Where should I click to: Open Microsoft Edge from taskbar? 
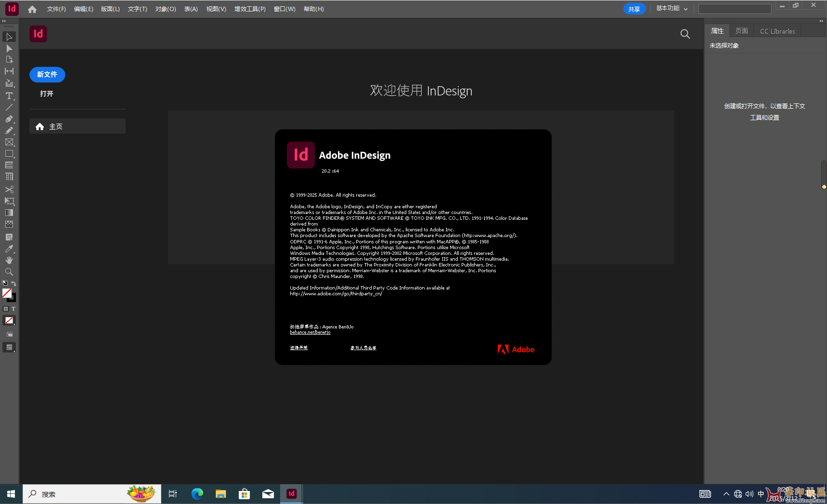click(197, 494)
